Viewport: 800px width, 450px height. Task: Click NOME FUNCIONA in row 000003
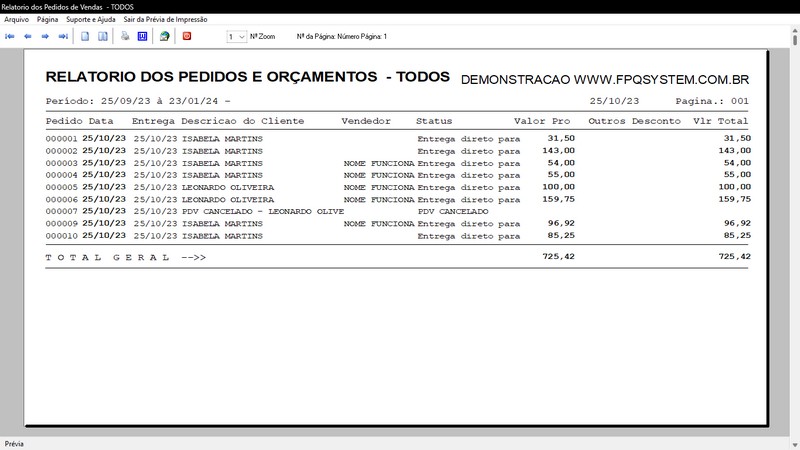click(x=379, y=164)
